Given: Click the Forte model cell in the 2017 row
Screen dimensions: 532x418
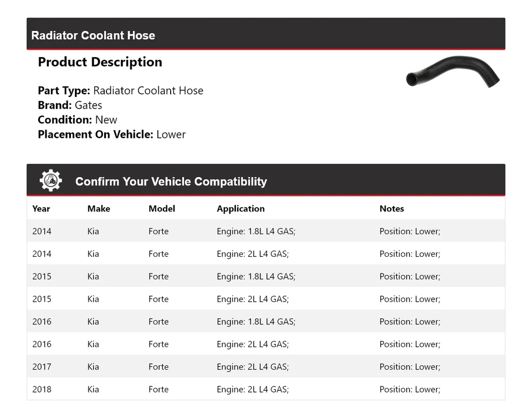Looking at the screenshot, I should (x=158, y=367).
